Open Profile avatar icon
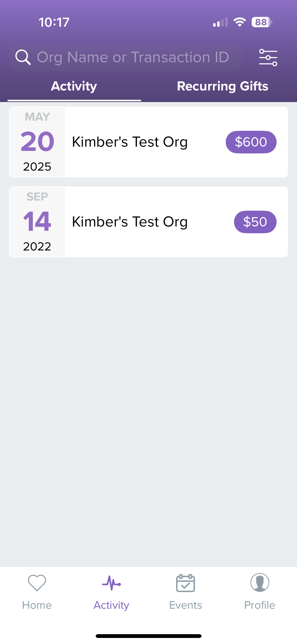The image size is (297, 644). coord(260,582)
